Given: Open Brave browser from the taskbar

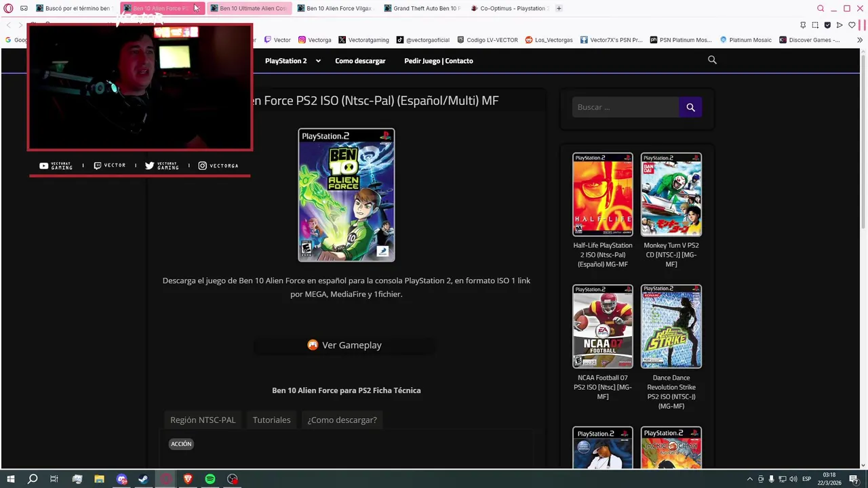Looking at the screenshot, I should [x=188, y=479].
